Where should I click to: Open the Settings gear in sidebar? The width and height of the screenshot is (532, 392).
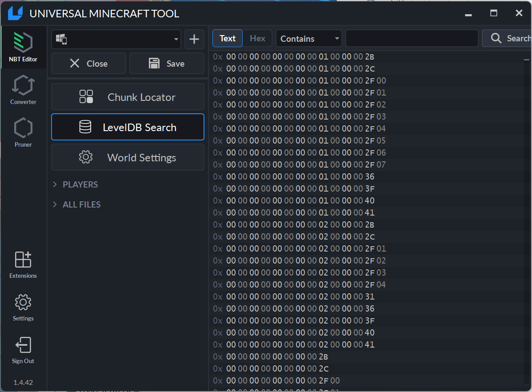23,307
